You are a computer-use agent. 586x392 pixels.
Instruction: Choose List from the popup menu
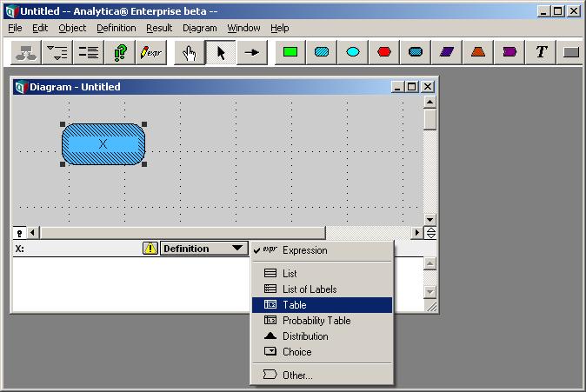pyautogui.click(x=323, y=274)
